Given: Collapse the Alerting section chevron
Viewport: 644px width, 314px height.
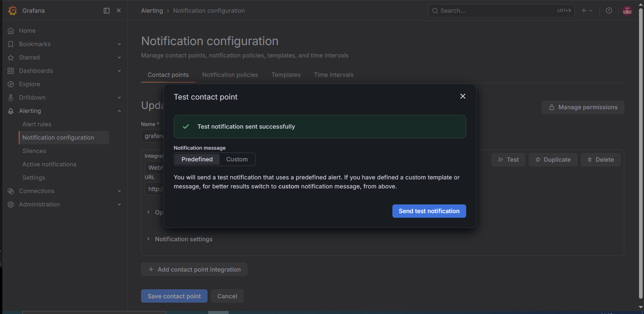Looking at the screenshot, I should tap(119, 111).
